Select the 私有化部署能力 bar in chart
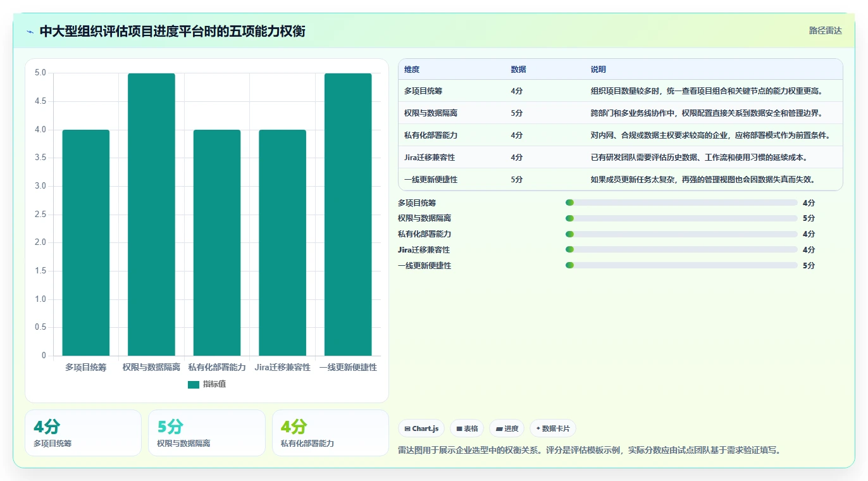 (x=217, y=242)
